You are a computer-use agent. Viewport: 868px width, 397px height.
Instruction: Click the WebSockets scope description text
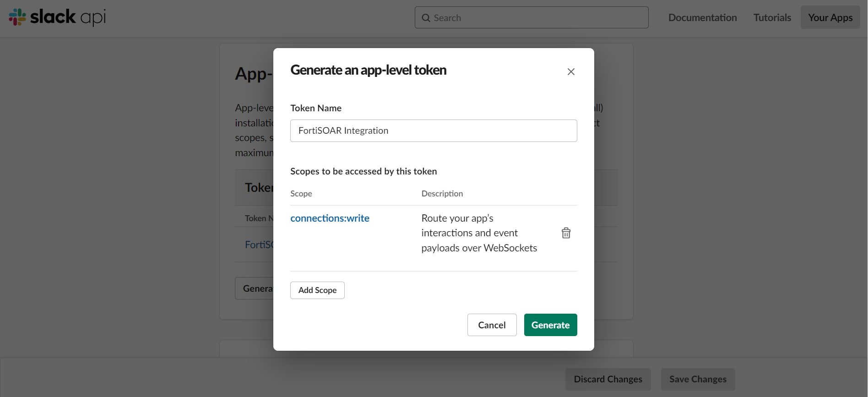(x=479, y=233)
